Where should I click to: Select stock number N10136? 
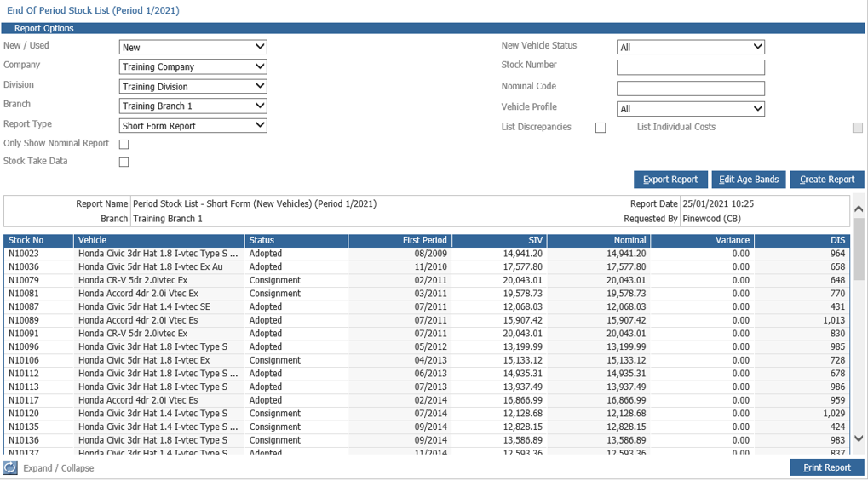point(24,439)
